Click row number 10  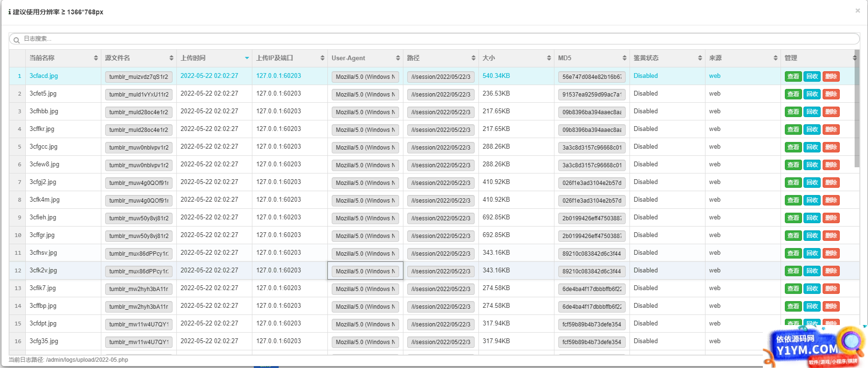point(18,235)
